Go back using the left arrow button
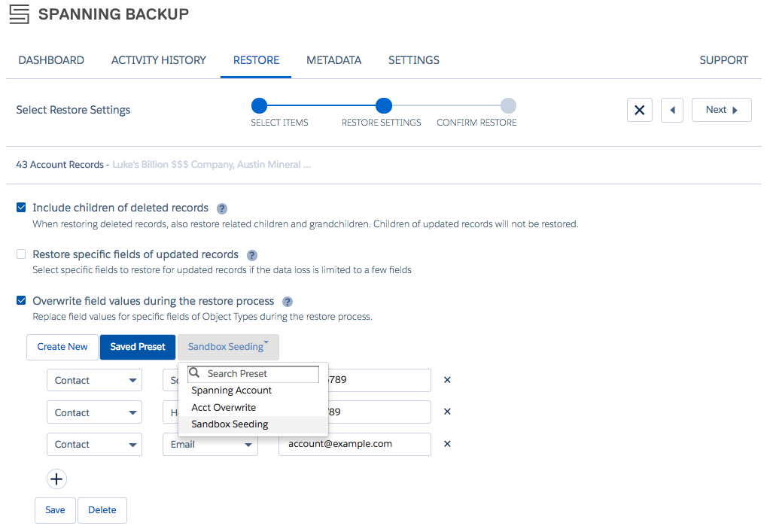767x532 pixels. [671, 110]
